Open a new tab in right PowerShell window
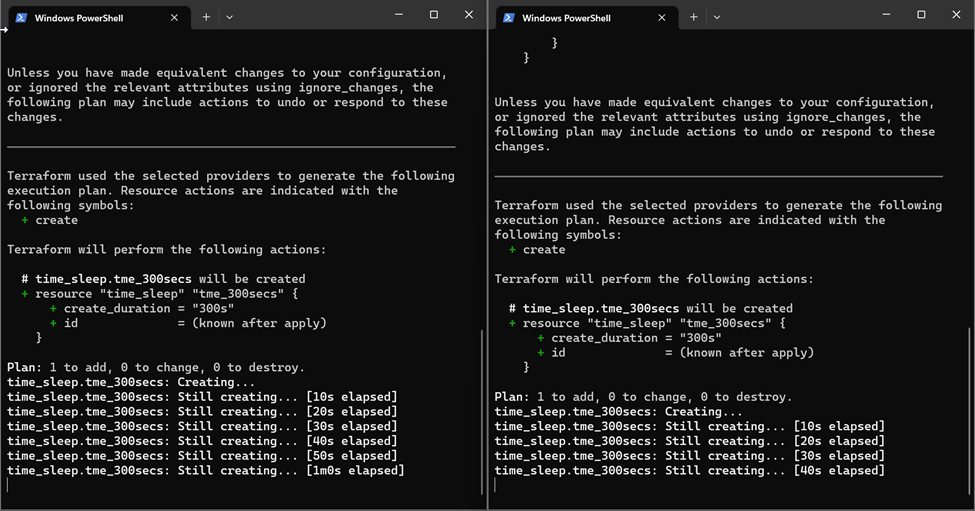Image resolution: width=975 pixels, height=511 pixels. (x=694, y=17)
